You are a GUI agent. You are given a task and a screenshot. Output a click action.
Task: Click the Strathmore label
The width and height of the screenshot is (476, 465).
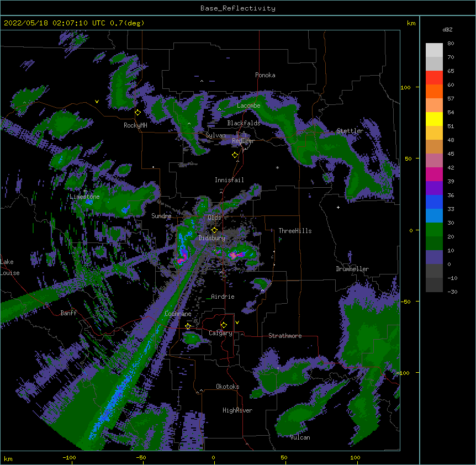coord(285,336)
